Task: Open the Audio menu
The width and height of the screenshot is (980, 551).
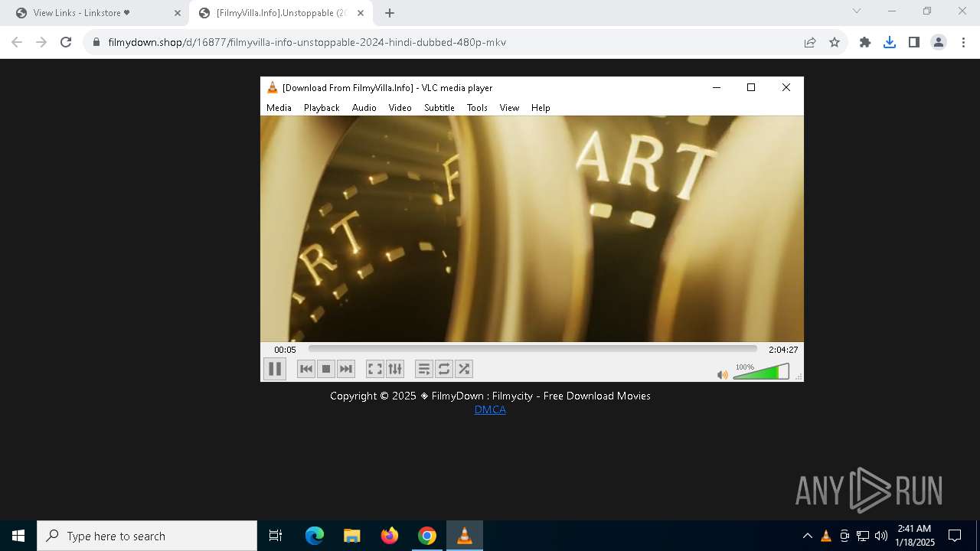Action: 364,108
